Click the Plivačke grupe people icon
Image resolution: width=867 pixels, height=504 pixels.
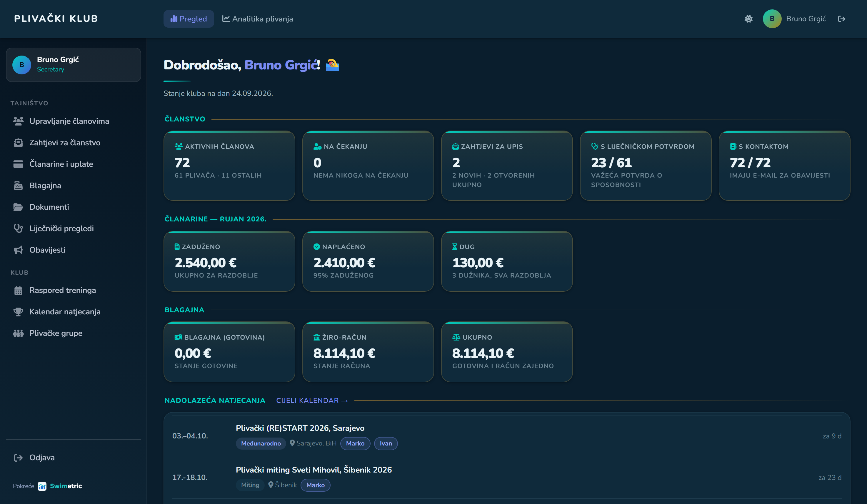tap(18, 333)
